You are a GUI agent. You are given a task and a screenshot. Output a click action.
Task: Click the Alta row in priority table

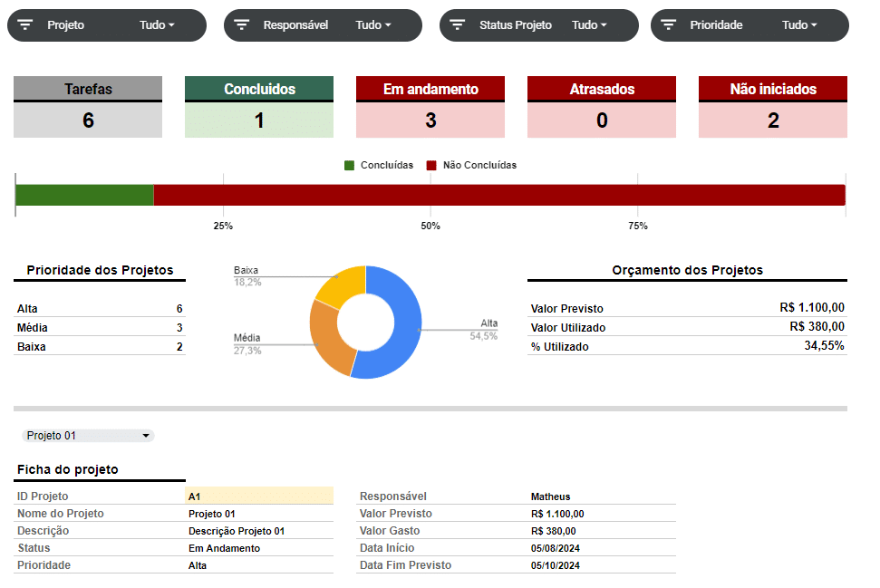(x=100, y=309)
